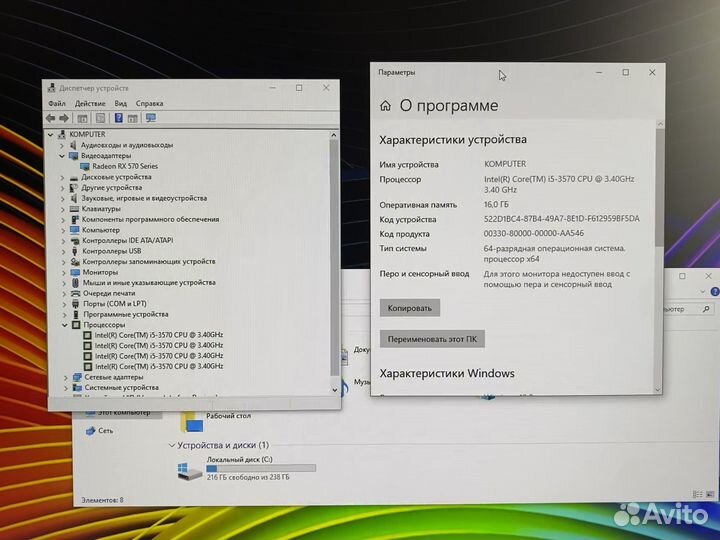This screenshot has width=720, height=540.
Task: Select the last i5-3570 processor entry
Action: click(x=159, y=366)
